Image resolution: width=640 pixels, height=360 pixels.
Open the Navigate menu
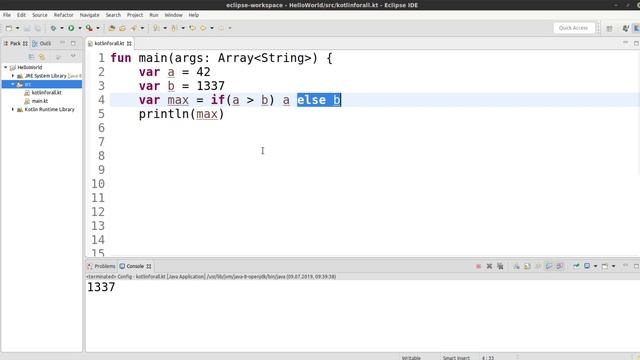89,15
